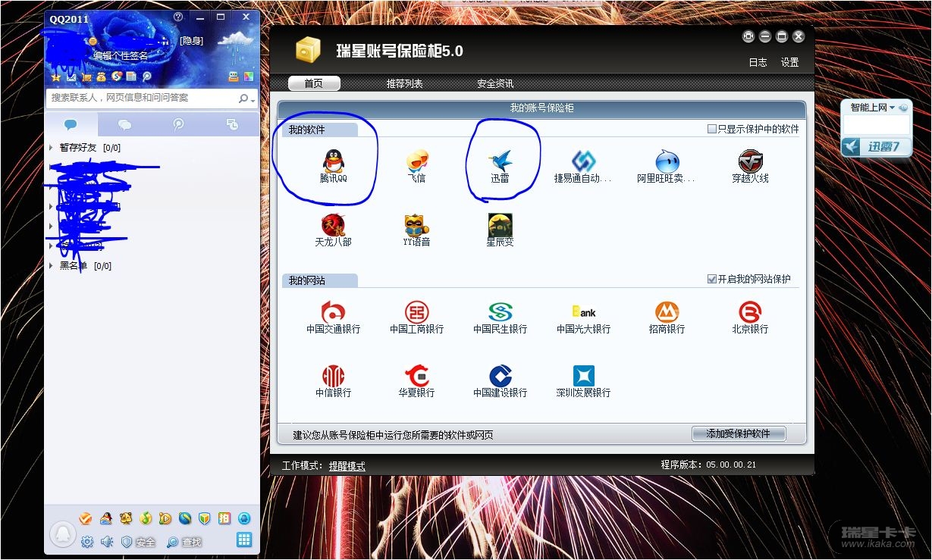Screen dimensions: 932x560
Task: Open the 中国民生银行 website icon
Action: [x=500, y=318]
